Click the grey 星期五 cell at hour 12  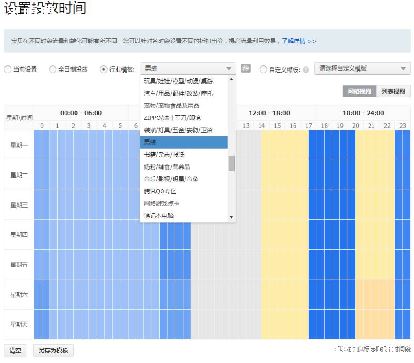point(230,264)
